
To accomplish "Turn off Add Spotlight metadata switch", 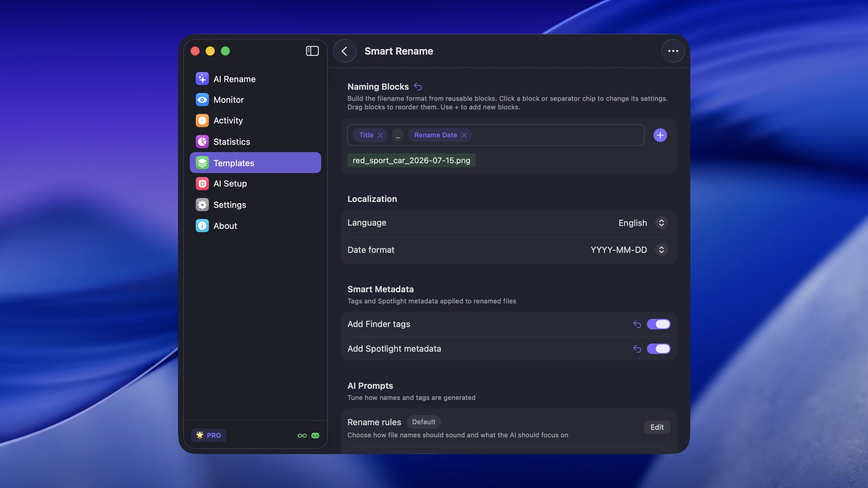I will pos(658,349).
